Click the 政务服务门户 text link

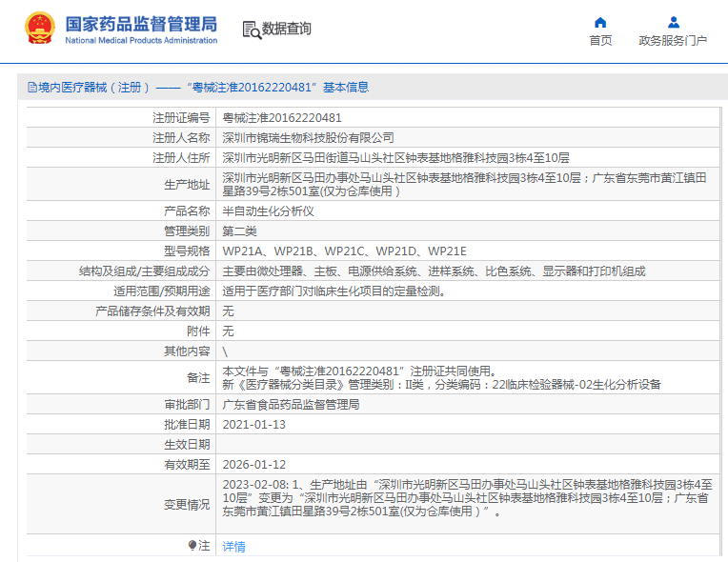673,41
